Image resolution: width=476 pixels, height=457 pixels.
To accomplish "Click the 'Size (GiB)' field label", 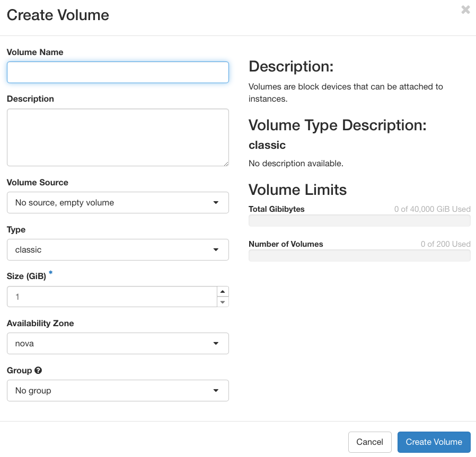I will pos(27,276).
